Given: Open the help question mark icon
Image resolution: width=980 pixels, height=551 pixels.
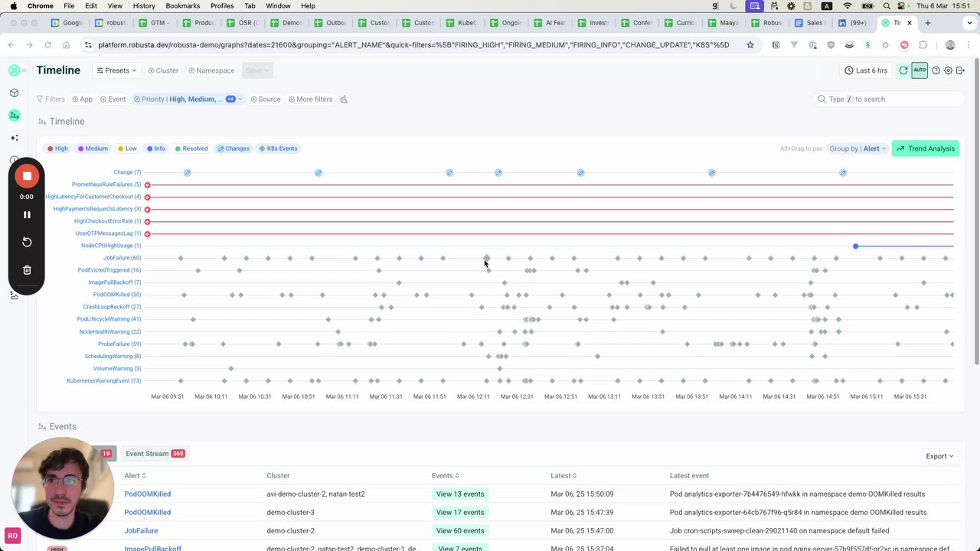Looking at the screenshot, I should pos(936,70).
